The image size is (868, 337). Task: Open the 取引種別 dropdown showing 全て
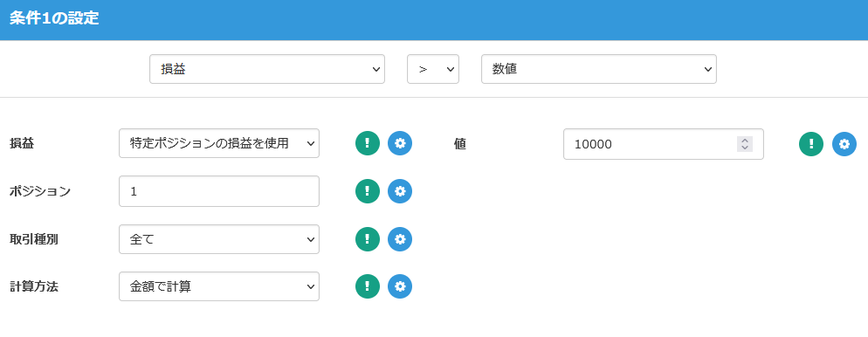(x=219, y=239)
